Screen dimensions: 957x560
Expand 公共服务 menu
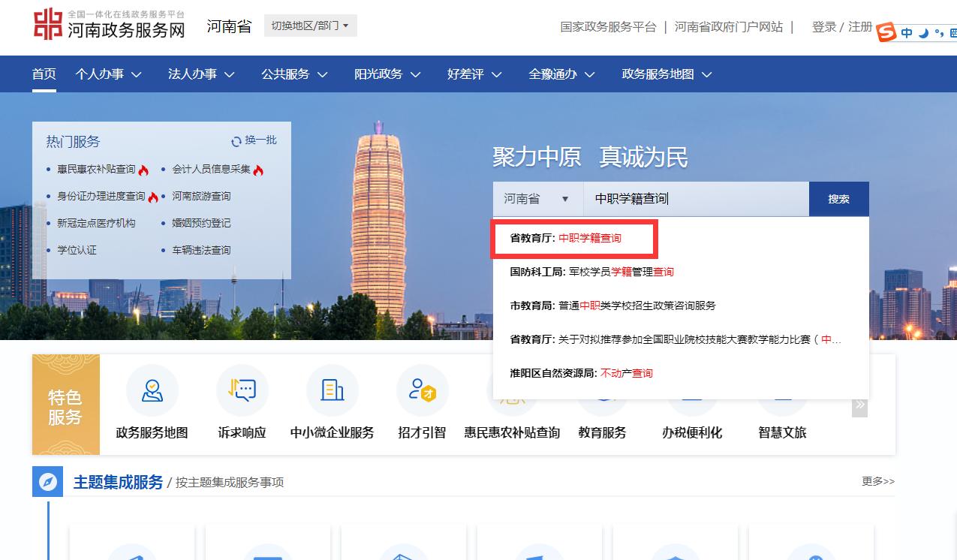point(295,74)
